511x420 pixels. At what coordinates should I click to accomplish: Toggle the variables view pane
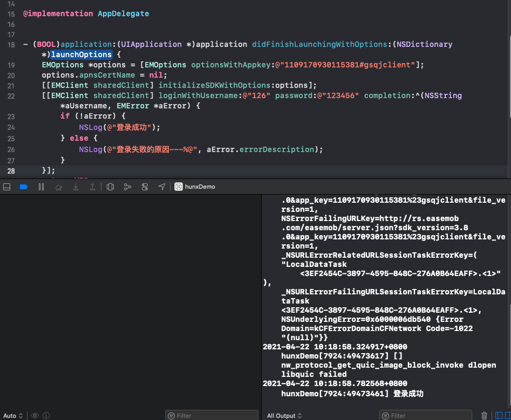click(499, 416)
